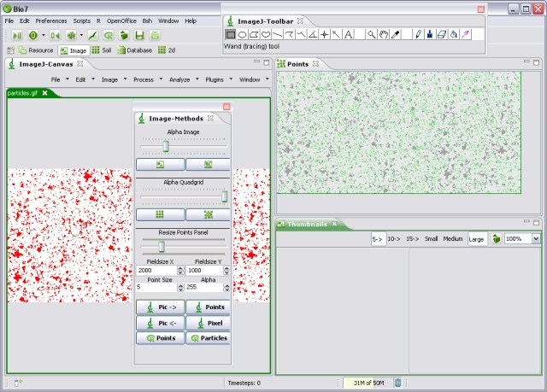Screen dimensions: 547x392
Task: Click the Pixel button
Action: pyautogui.click(x=208, y=323)
